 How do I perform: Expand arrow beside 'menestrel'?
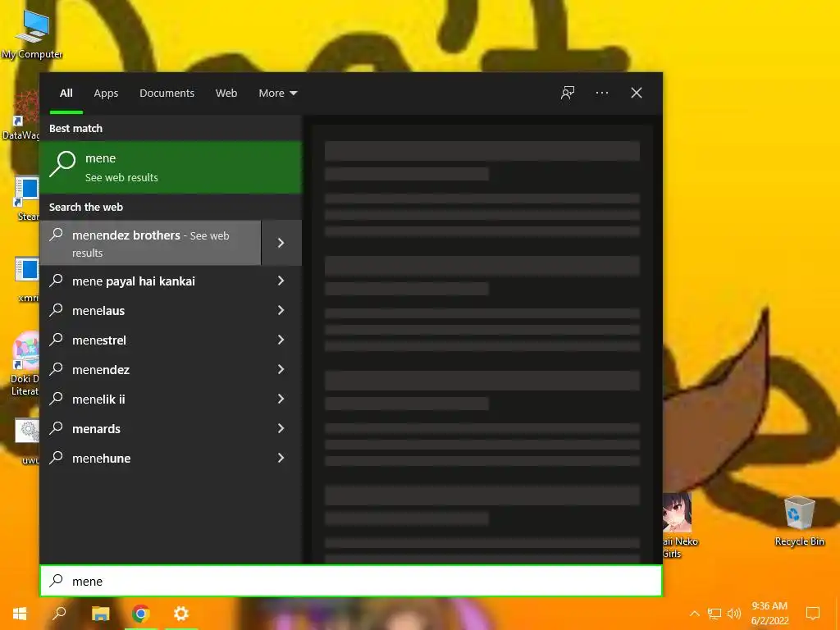(x=281, y=340)
